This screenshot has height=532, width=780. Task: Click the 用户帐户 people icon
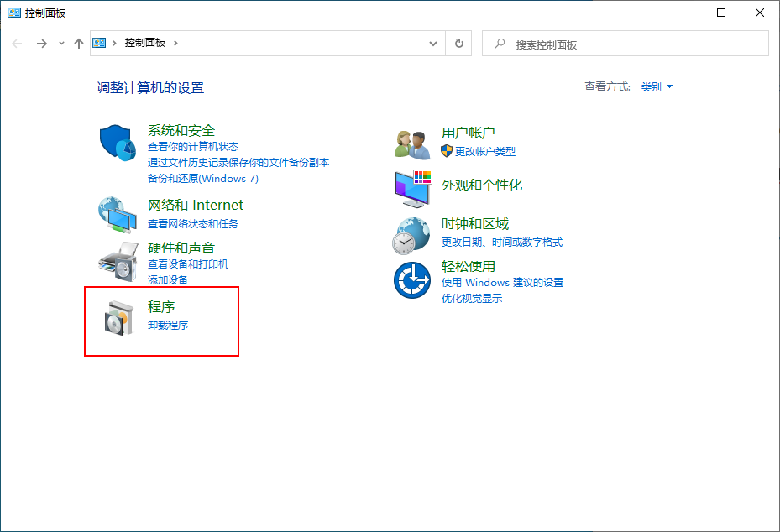(411, 140)
